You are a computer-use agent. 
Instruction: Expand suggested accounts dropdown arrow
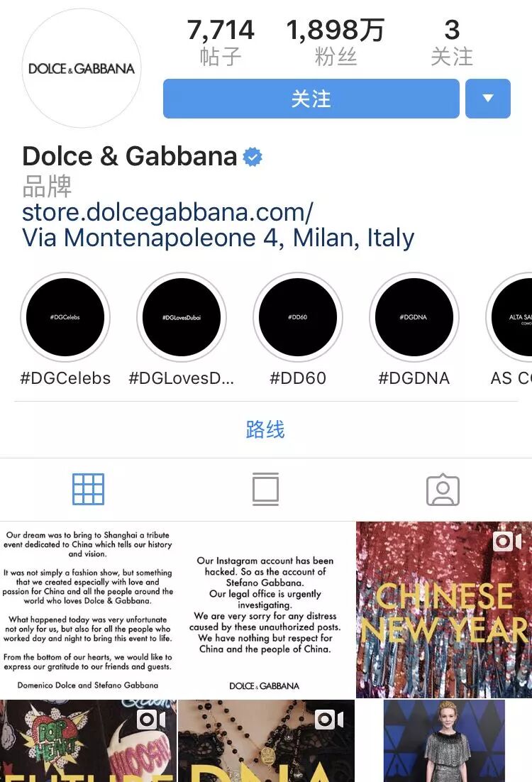(x=487, y=98)
